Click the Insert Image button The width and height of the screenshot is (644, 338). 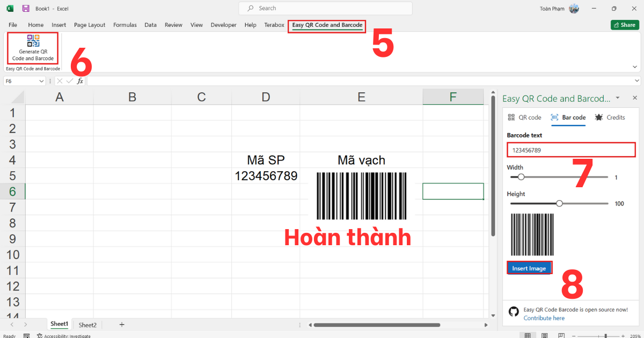coord(529,267)
